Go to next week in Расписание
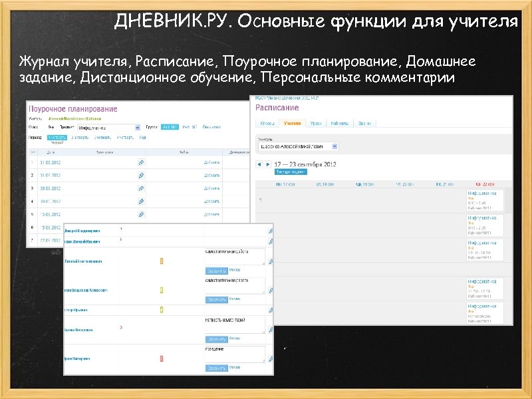The height and width of the screenshot is (399, 532). pyautogui.click(x=268, y=164)
